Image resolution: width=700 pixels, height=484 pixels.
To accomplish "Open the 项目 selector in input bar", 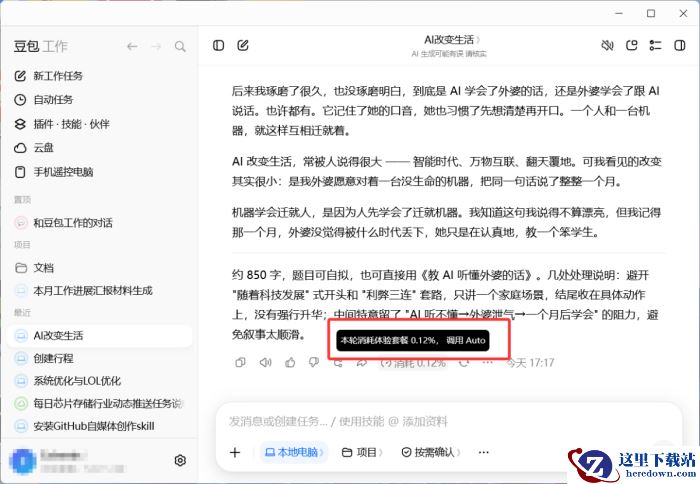I will click(x=362, y=452).
